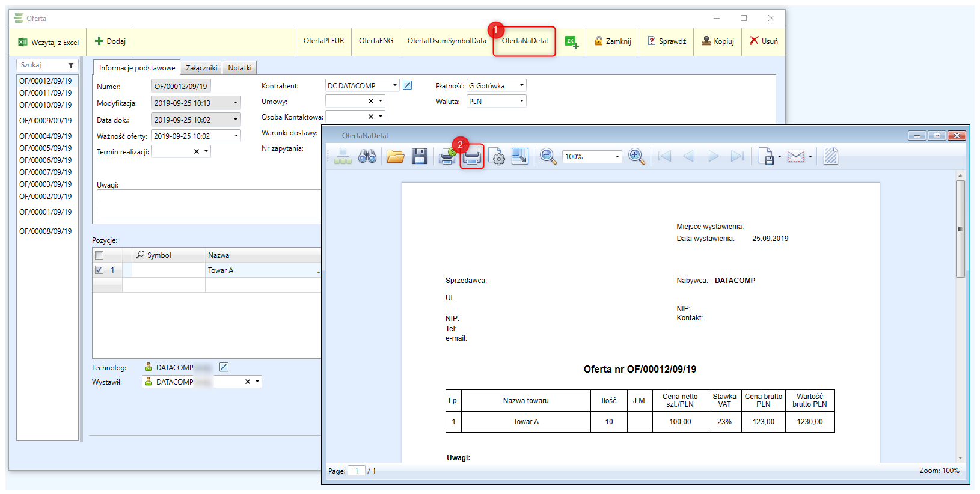Edit the Kontrahent with the pencil icon
The width and height of the screenshot is (980, 494).
pos(407,85)
